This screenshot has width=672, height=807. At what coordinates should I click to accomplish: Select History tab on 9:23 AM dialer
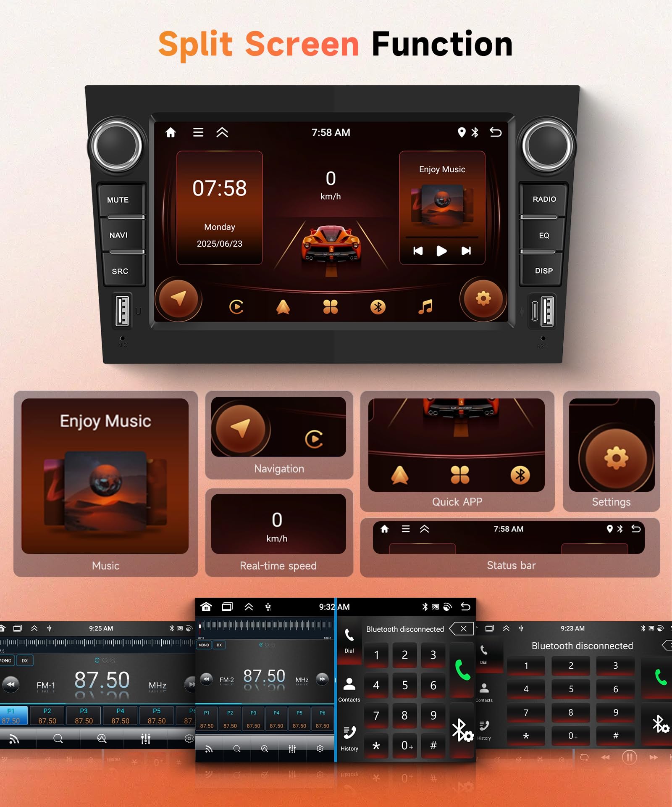(x=484, y=730)
